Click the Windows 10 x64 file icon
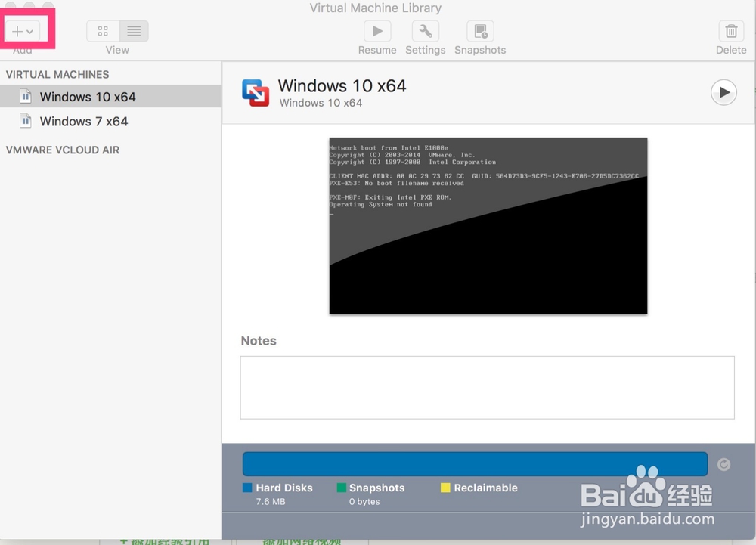This screenshot has width=756, height=545. pos(26,96)
